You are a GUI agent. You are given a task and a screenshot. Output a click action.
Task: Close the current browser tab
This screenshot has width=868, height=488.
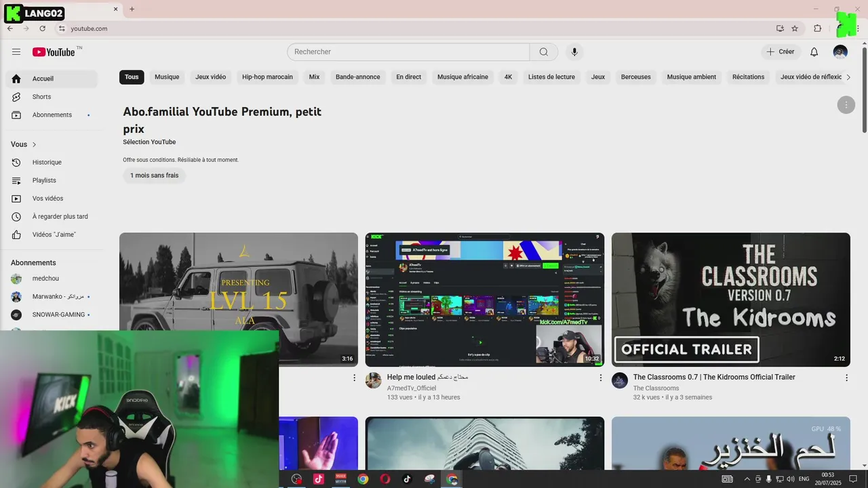coord(115,9)
